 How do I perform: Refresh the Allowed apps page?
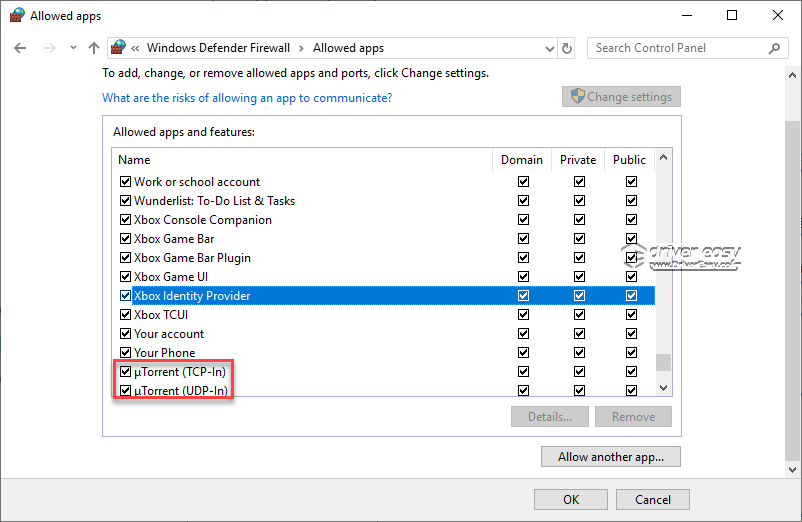[567, 48]
